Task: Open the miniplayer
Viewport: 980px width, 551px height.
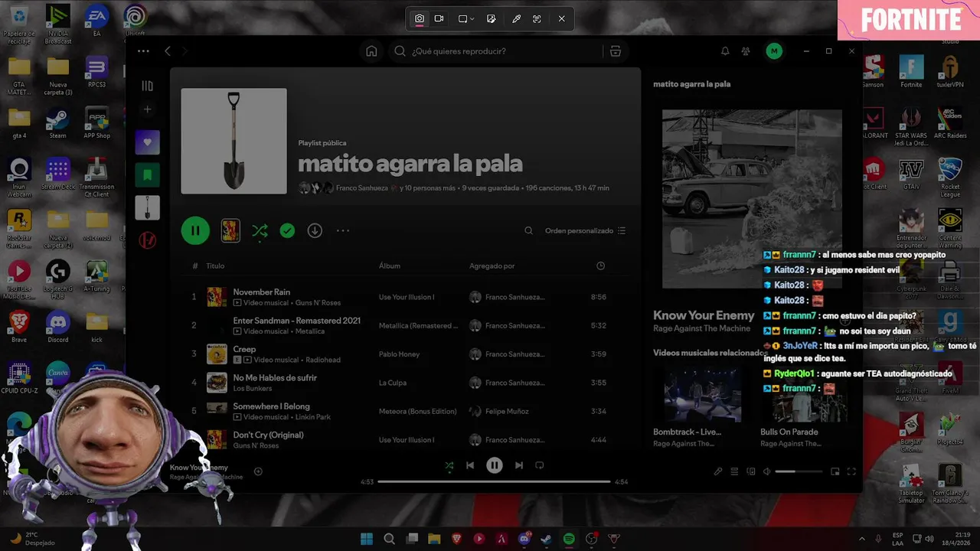Action: pyautogui.click(x=835, y=471)
